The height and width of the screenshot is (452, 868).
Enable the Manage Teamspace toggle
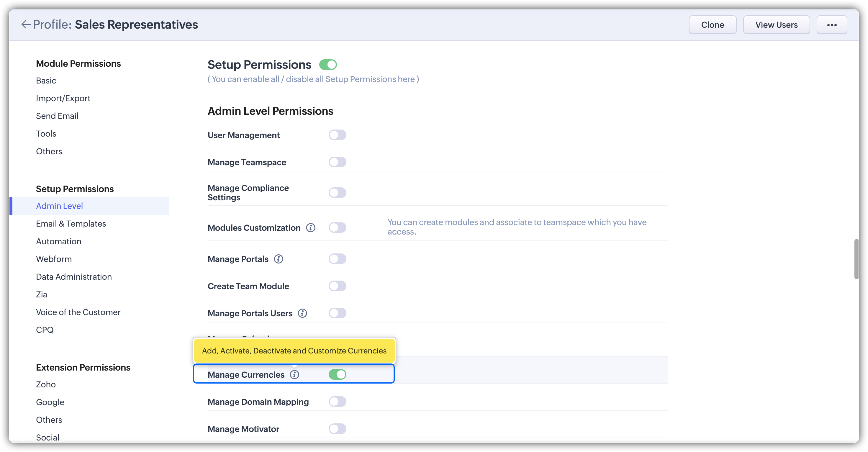coord(337,162)
